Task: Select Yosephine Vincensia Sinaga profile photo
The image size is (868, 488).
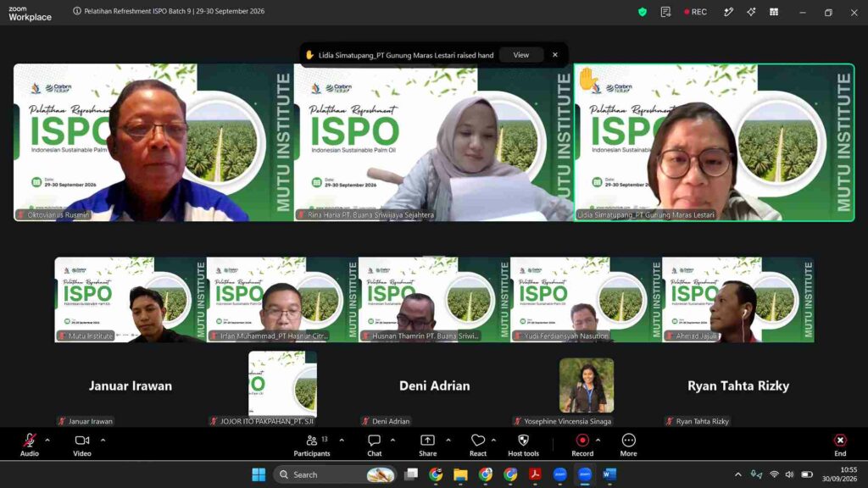Action: 587,385
